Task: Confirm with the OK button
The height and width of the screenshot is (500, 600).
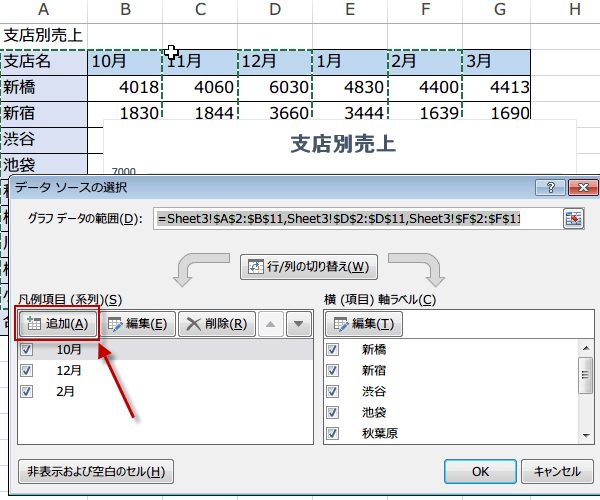Action: tap(480, 471)
